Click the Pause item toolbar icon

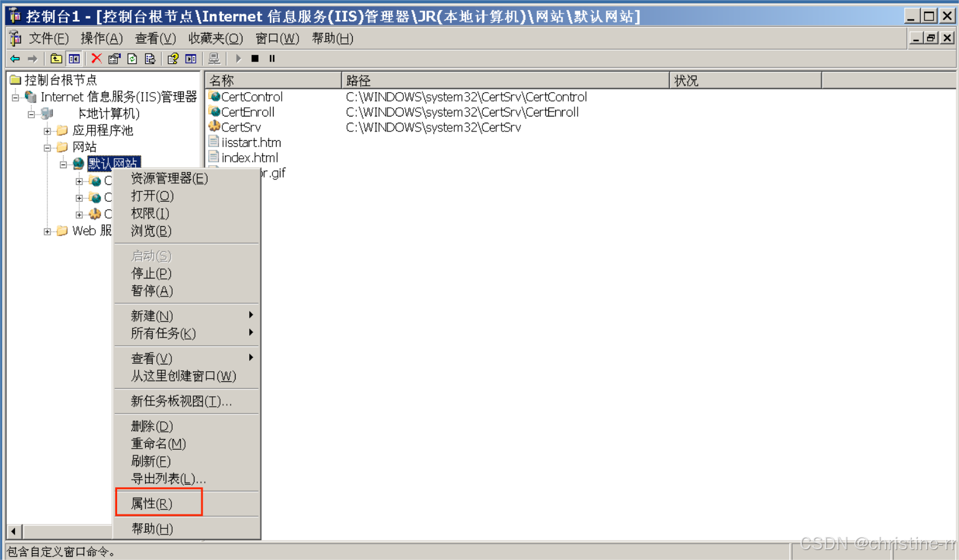[272, 59]
